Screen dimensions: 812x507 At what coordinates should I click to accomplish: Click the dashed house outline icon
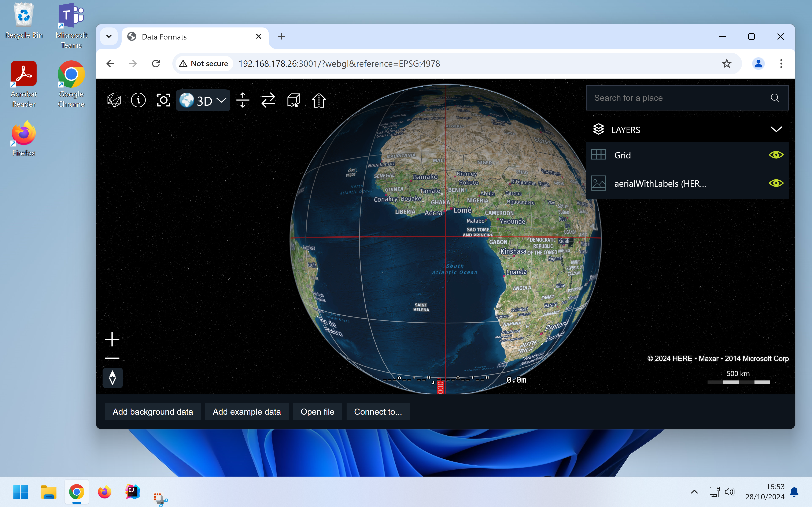coord(319,100)
